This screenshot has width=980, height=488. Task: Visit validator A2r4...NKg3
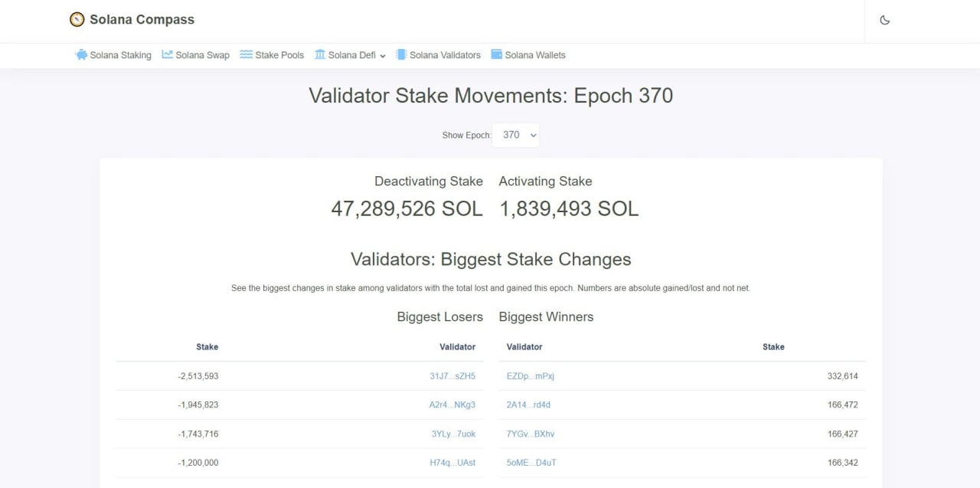point(452,404)
